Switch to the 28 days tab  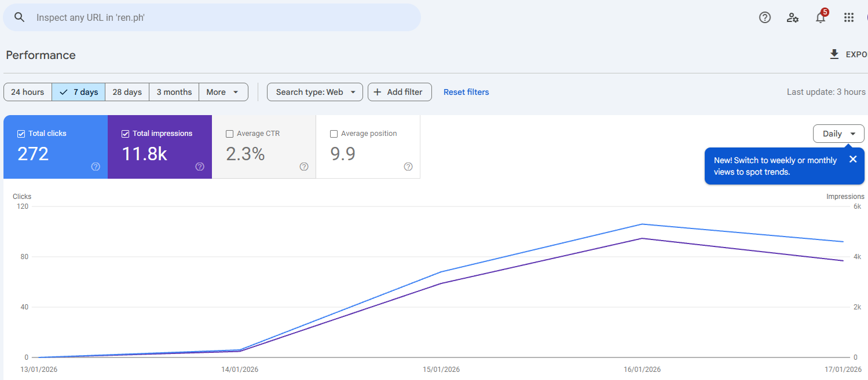click(126, 91)
